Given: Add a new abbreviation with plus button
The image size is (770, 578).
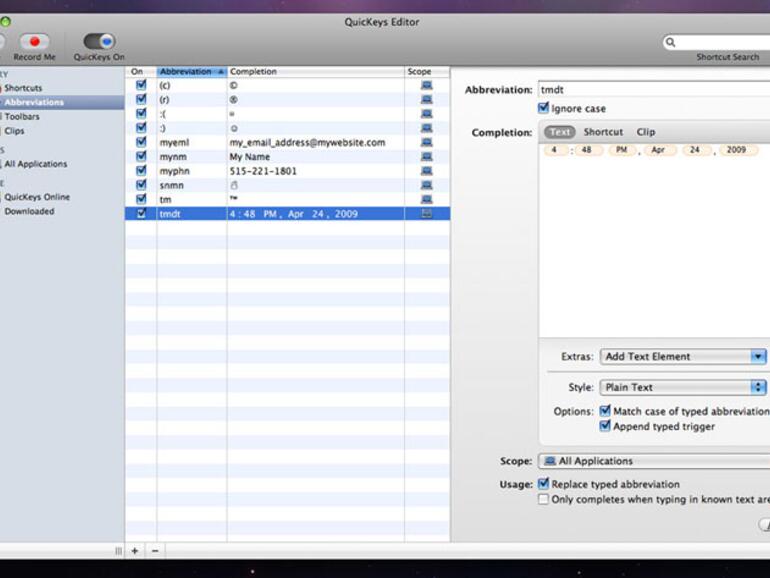Looking at the screenshot, I should 135,551.
